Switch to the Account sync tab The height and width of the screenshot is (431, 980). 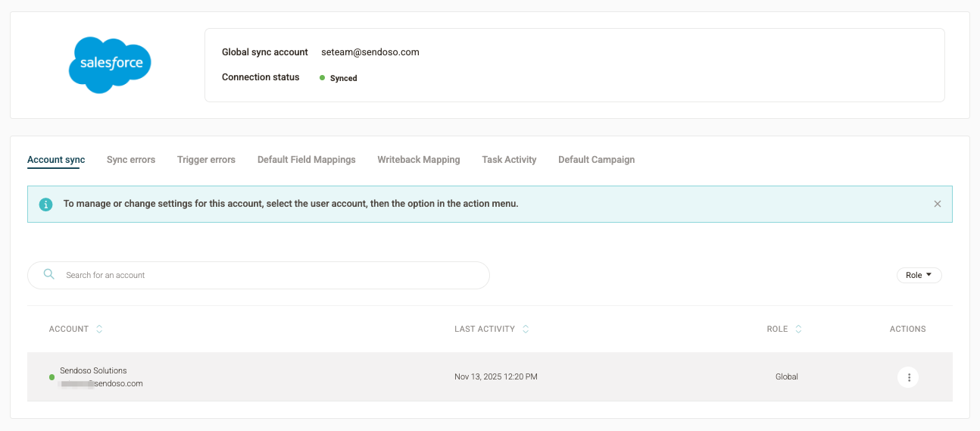[56, 160]
